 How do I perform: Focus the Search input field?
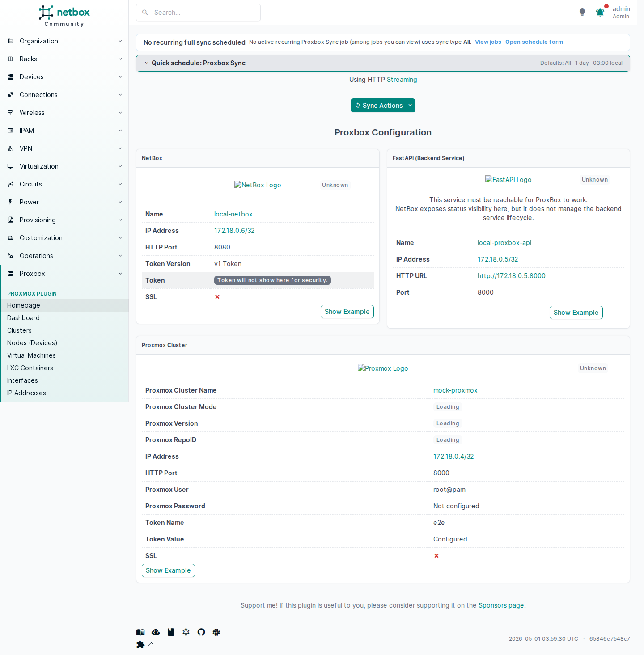(198, 13)
